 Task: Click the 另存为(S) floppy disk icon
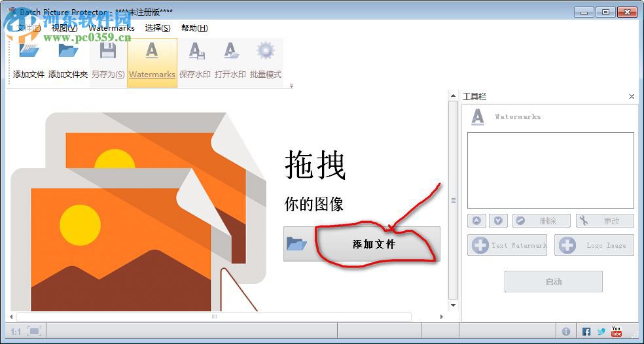(108, 50)
